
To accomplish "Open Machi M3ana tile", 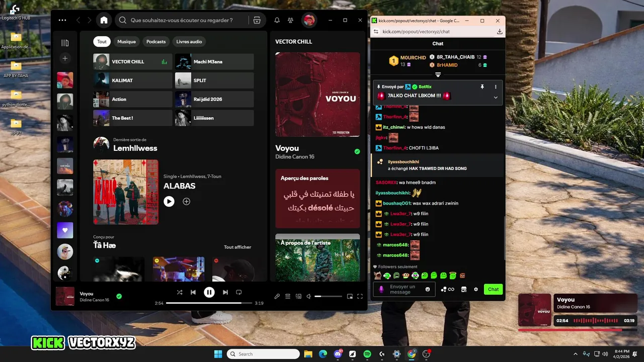I will pos(214,62).
